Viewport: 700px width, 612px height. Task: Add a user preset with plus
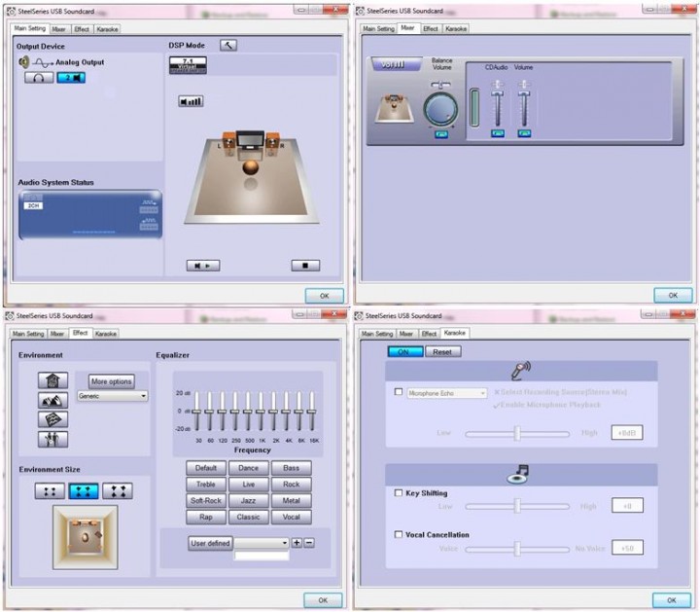point(297,543)
